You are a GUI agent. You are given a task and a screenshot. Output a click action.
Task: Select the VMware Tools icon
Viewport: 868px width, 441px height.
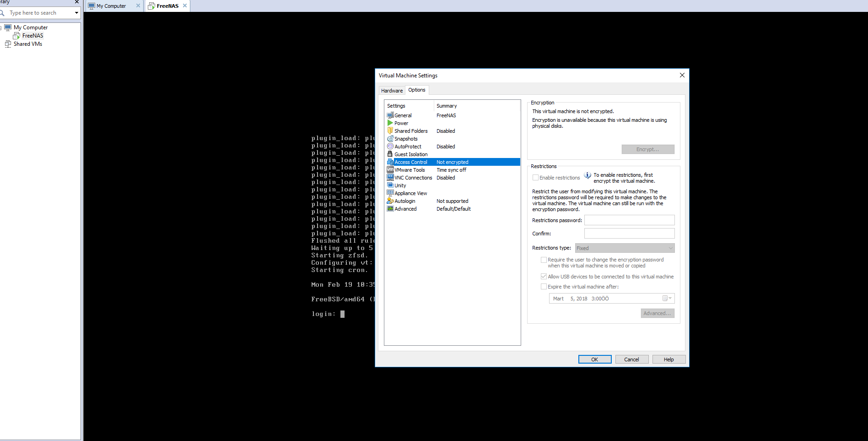[390, 170]
